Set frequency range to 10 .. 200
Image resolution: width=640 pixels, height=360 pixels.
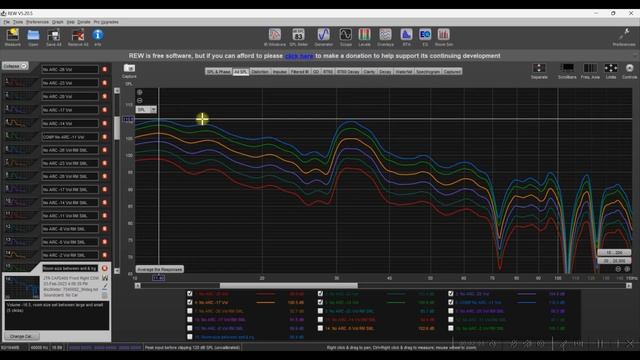(614, 252)
